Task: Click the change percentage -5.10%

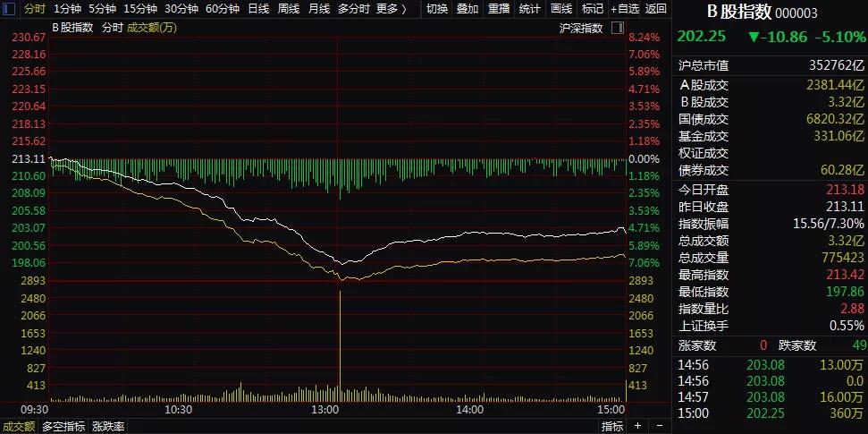Action: tap(839, 38)
